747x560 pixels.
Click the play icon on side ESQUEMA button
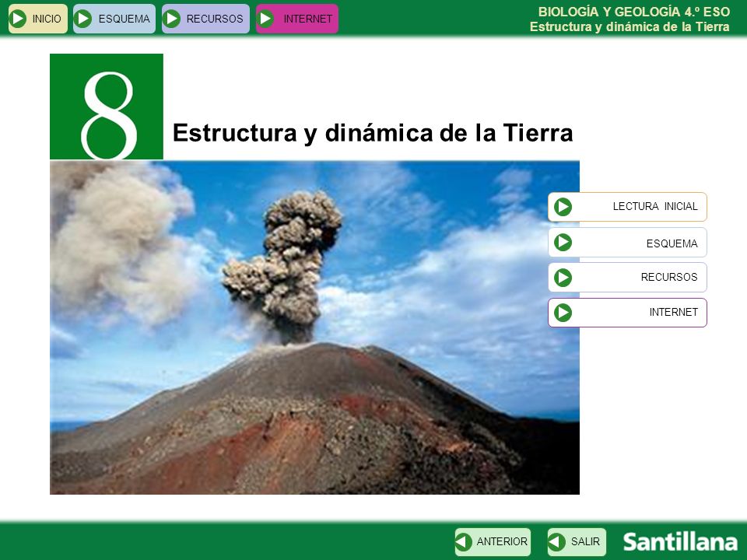563,243
